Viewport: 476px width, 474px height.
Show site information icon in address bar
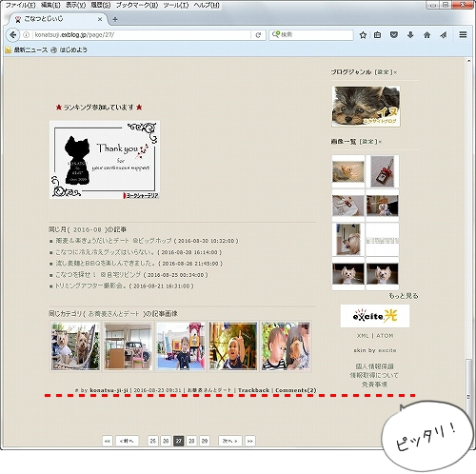27,34
